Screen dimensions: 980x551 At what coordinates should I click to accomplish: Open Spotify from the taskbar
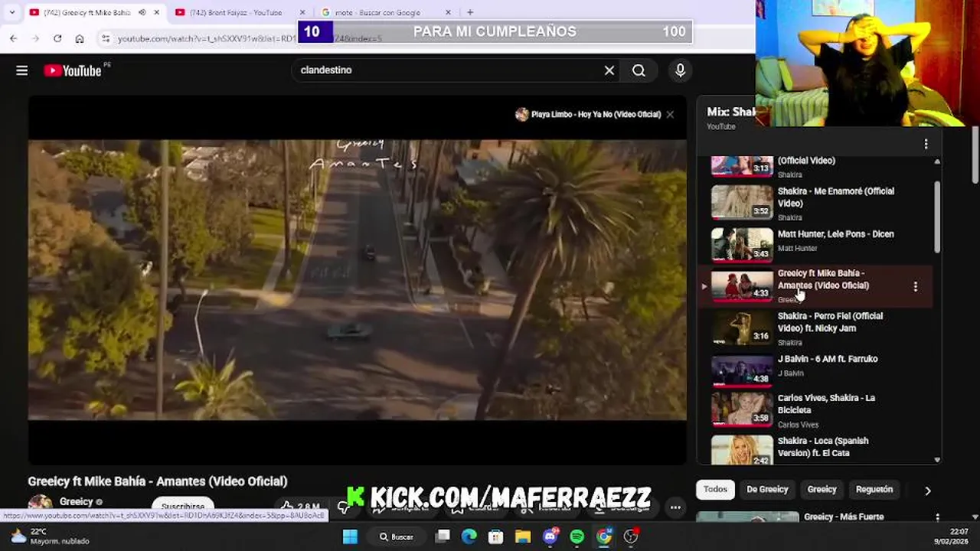coord(577,536)
